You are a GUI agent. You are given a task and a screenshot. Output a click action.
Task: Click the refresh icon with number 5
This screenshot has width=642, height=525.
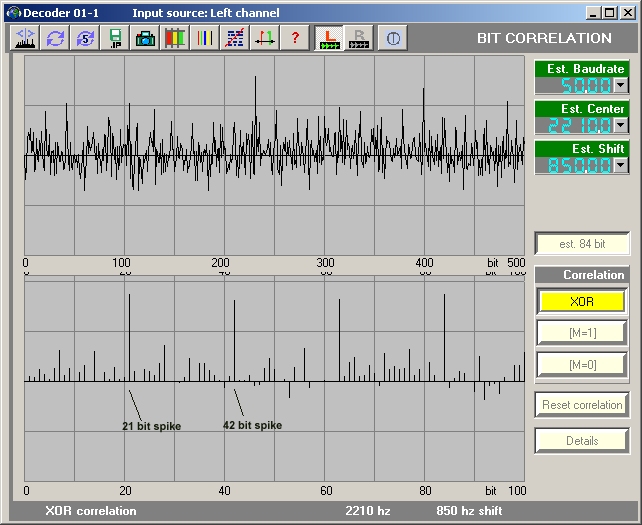pos(85,38)
